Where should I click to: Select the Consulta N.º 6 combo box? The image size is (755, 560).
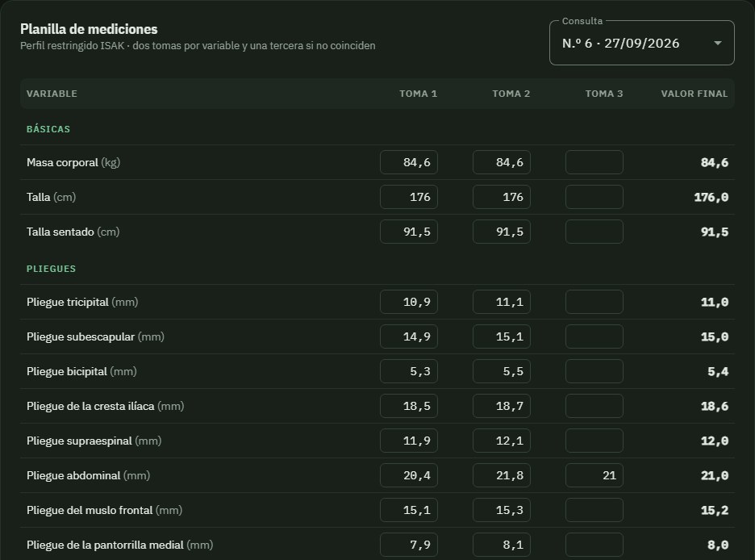(642, 43)
